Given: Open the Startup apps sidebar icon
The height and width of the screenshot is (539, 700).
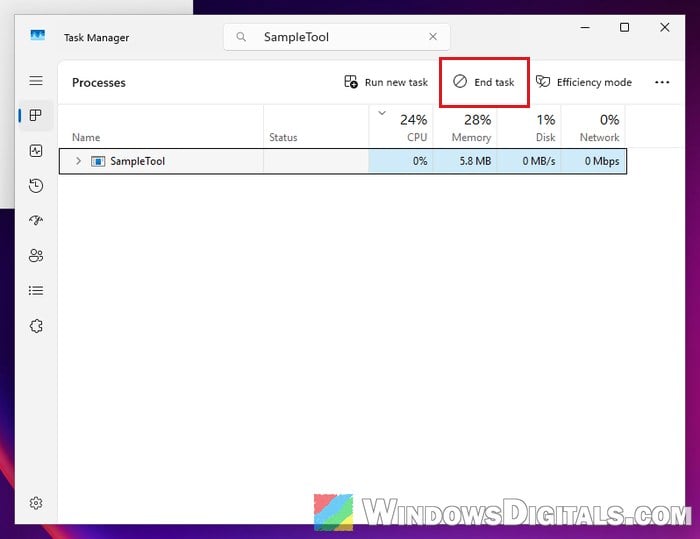Looking at the screenshot, I should point(36,220).
